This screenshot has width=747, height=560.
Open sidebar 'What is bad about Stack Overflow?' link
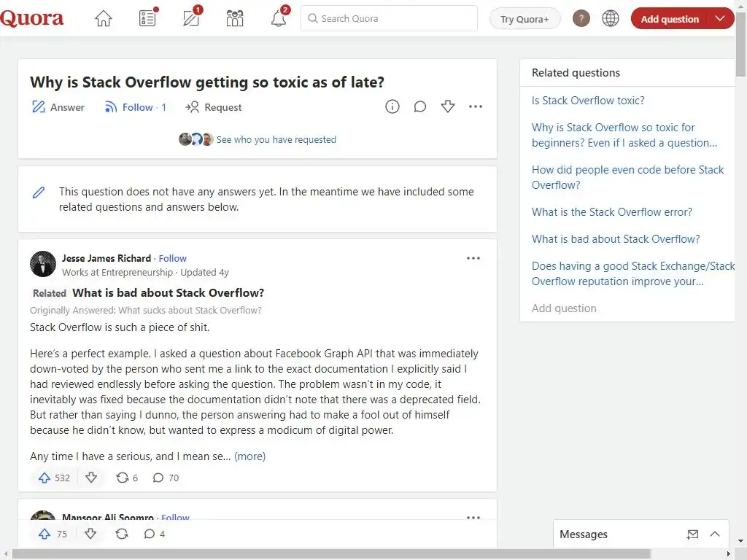616,239
